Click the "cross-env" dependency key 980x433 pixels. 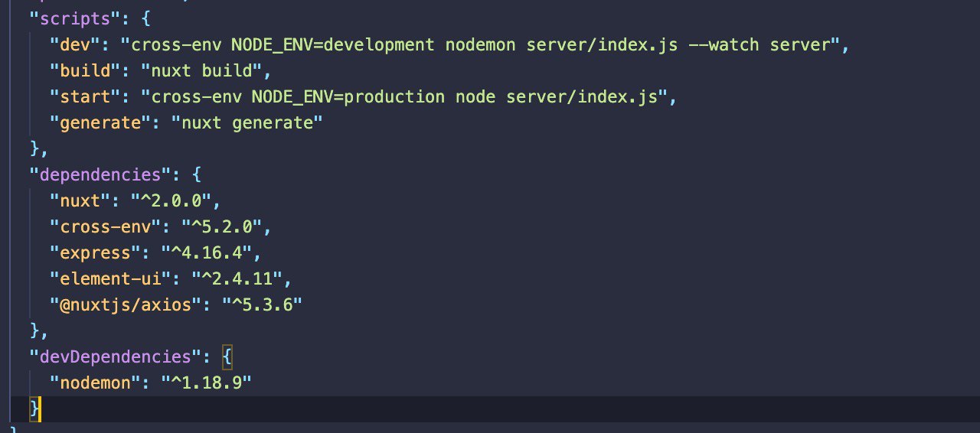tap(105, 227)
